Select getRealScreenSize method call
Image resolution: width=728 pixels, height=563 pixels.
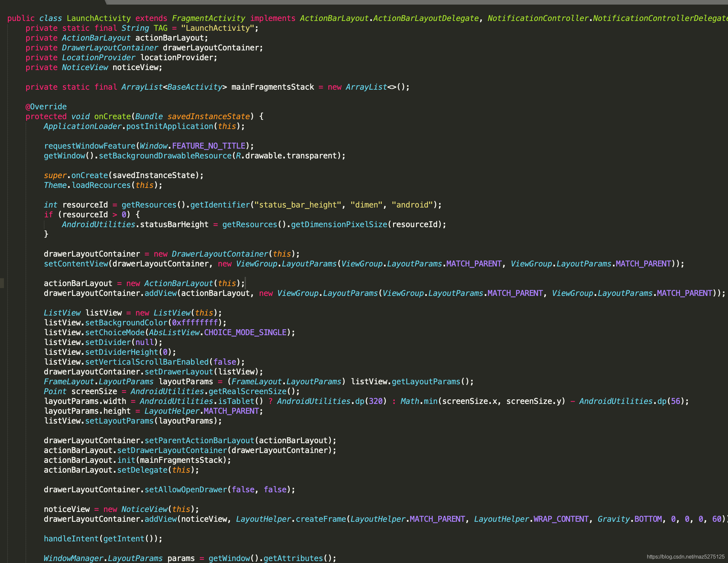pyautogui.click(x=247, y=391)
